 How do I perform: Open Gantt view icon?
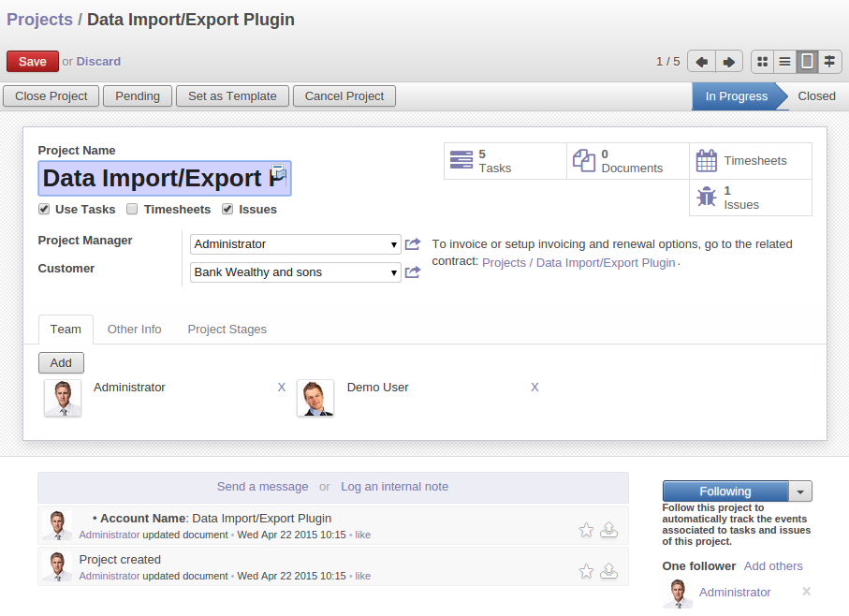829,62
